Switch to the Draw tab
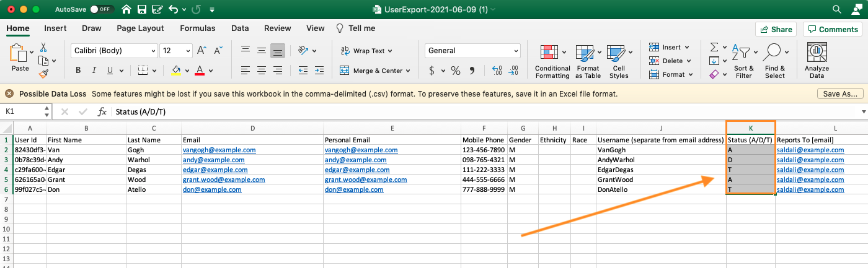The width and height of the screenshot is (868, 268). pos(91,28)
